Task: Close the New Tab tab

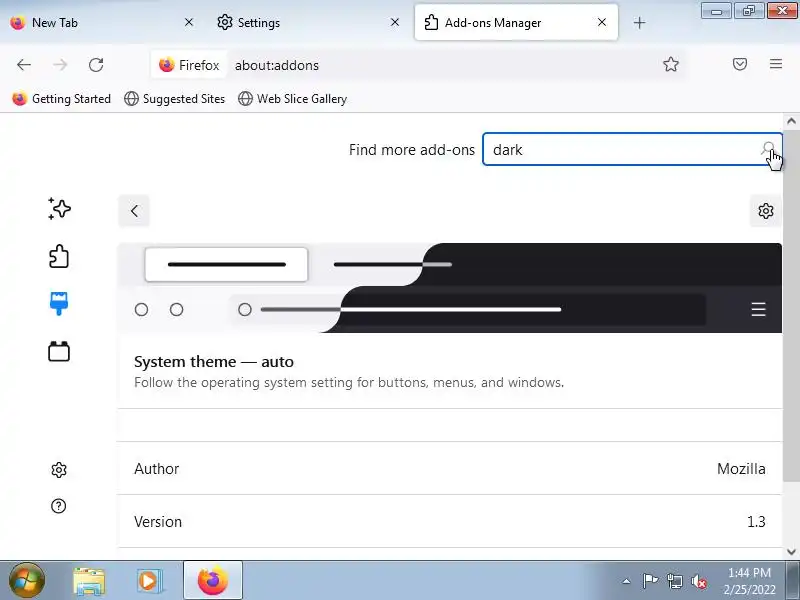Action: 189,22
